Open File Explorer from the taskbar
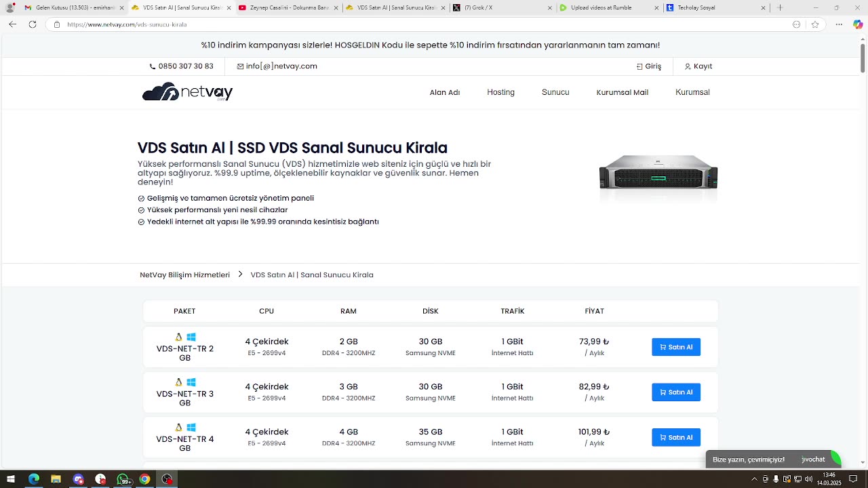The height and width of the screenshot is (488, 868). [56, 479]
